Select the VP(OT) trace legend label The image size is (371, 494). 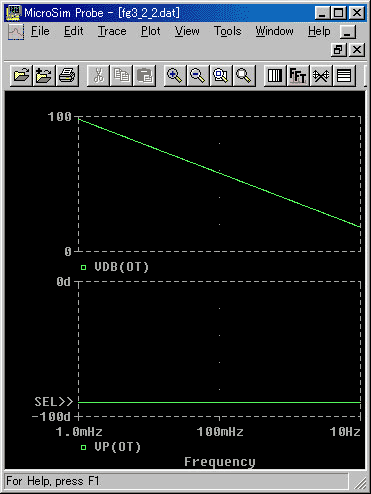(118, 447)
